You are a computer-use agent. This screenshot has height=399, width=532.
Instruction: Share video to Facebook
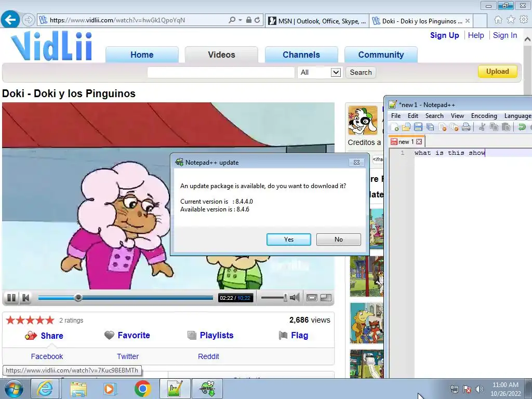click(47, 356)
